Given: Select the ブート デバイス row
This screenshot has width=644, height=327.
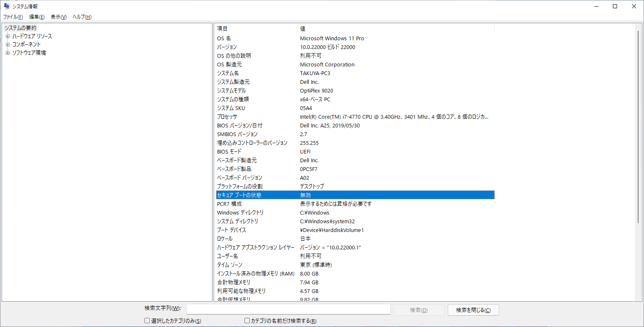Looking at the screenshot, I should point(355,230).
